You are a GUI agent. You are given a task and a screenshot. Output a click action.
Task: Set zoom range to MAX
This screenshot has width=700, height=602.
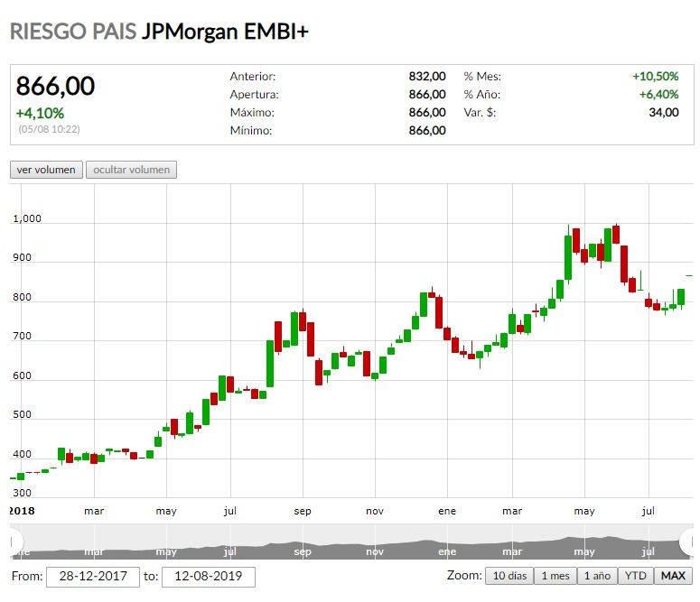click(673, 576)
